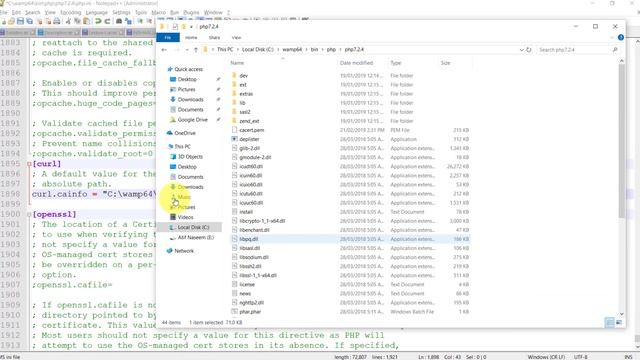Click the Save icon in Notepad++ toolbar
This screenshot has width=640, height=360.
20,21
